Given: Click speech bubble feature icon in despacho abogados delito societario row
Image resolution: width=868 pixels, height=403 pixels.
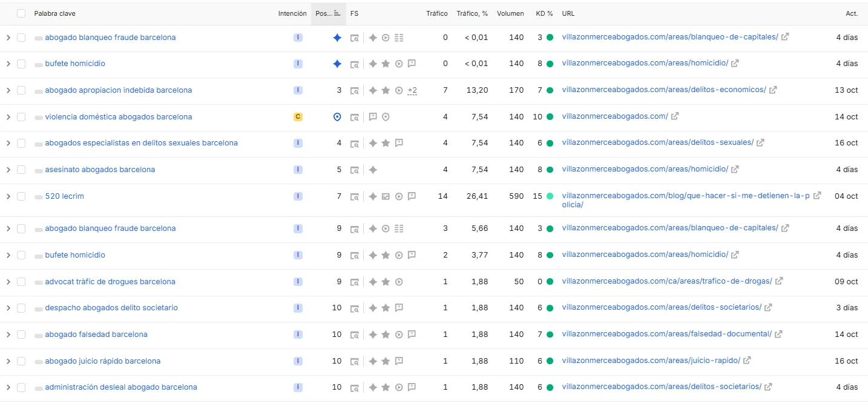Looking at the screenshot, I should tap(399, 308).
